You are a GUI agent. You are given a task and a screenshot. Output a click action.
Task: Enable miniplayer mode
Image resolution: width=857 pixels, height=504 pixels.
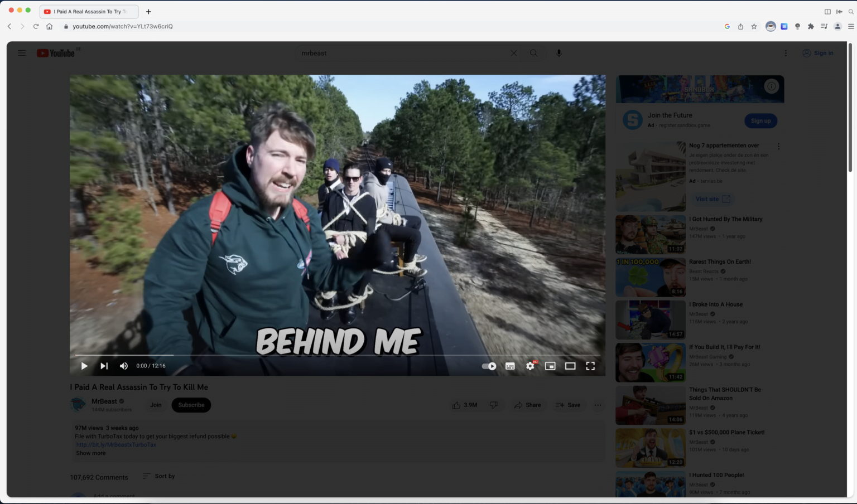(550, 366)
